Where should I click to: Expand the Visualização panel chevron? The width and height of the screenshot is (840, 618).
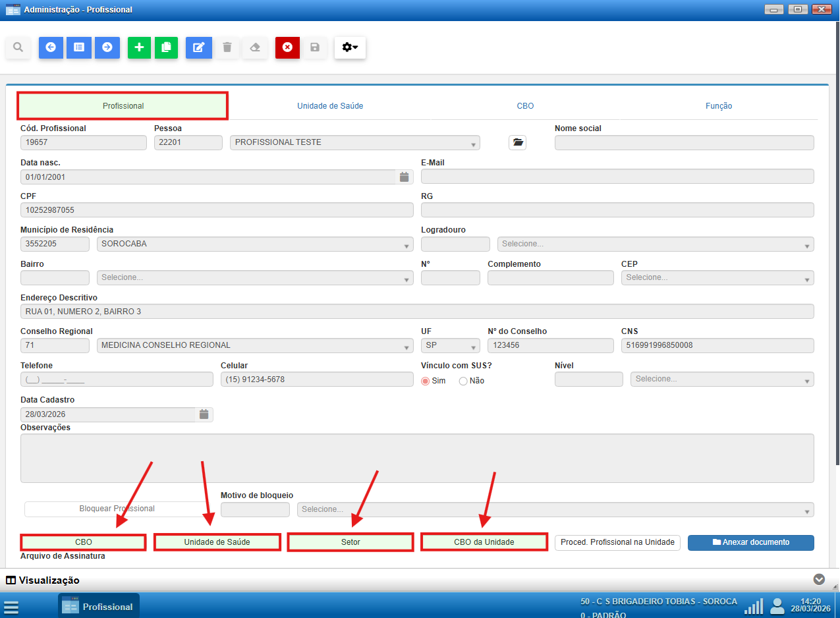(819, 579)
